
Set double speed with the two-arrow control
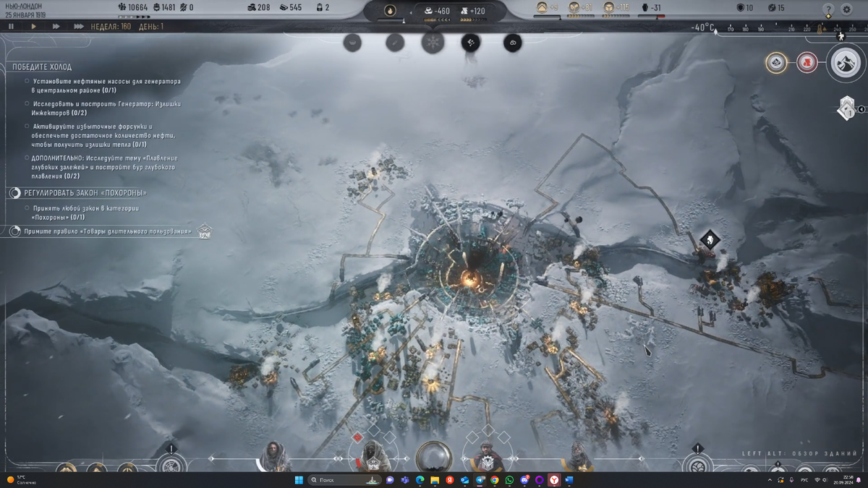[56, 26]
